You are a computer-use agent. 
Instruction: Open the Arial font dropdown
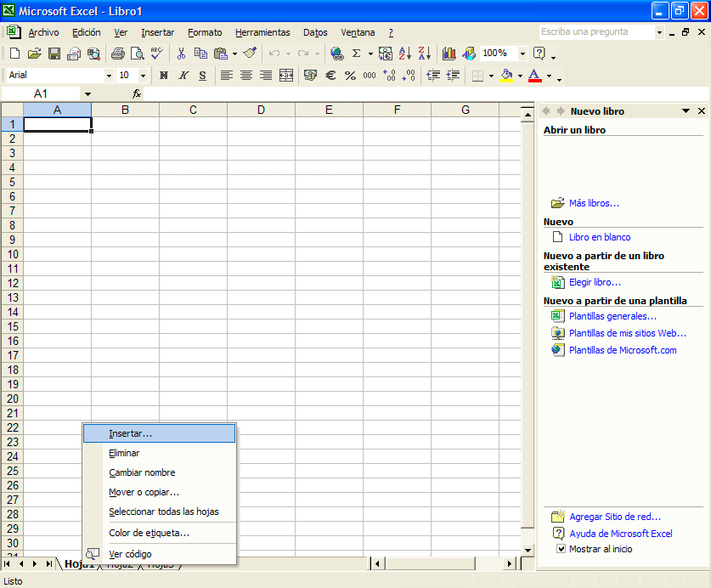tap(109, 76)
